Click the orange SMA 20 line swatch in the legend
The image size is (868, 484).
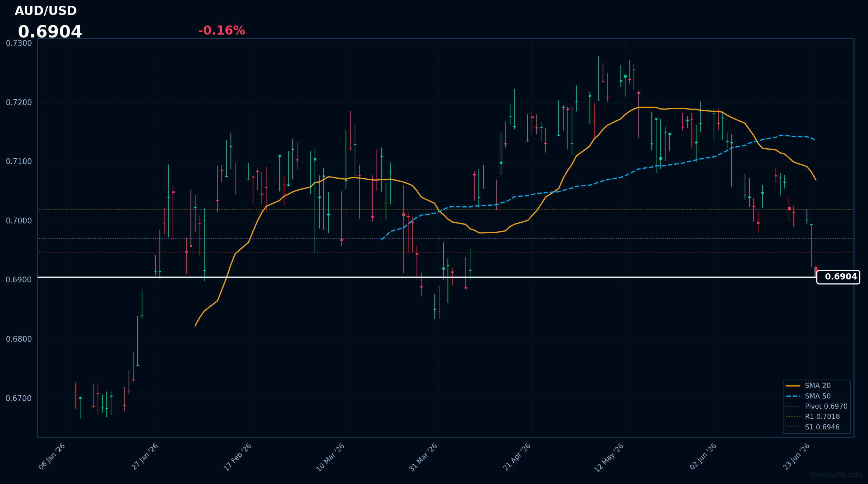(x=793, y=386)
